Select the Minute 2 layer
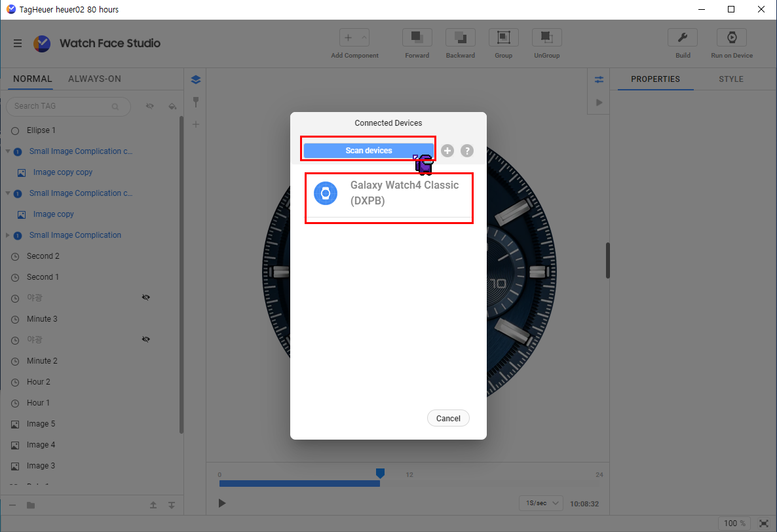Viewport: 777px width, 532px height. [x=42, y=361]
